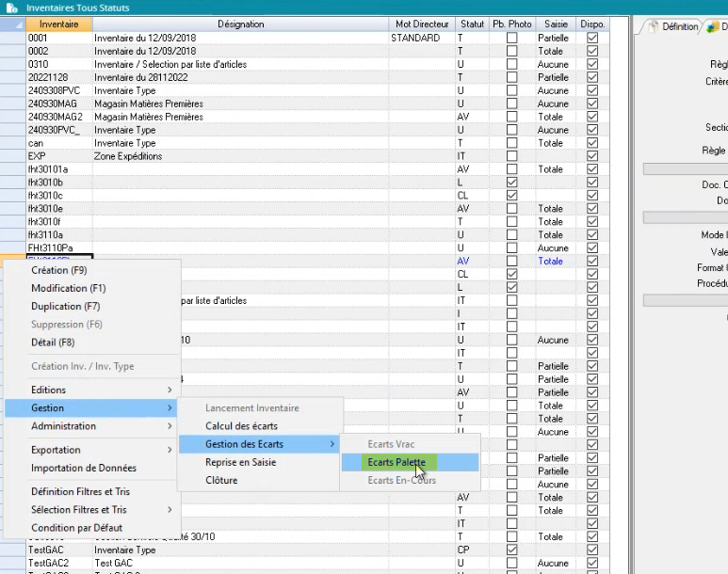Sort by the Statut column header
The height and width of the screenshot is (574, 728).
pos(472,24)
